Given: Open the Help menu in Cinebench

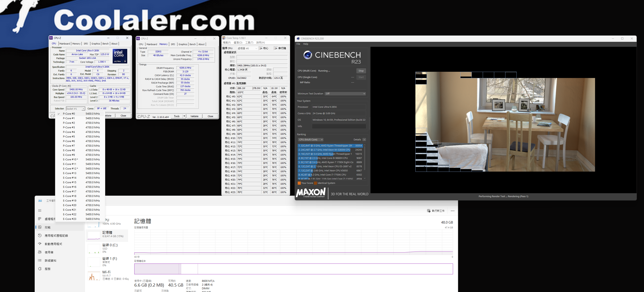Looking at the screenshot, I should [306, 44].
